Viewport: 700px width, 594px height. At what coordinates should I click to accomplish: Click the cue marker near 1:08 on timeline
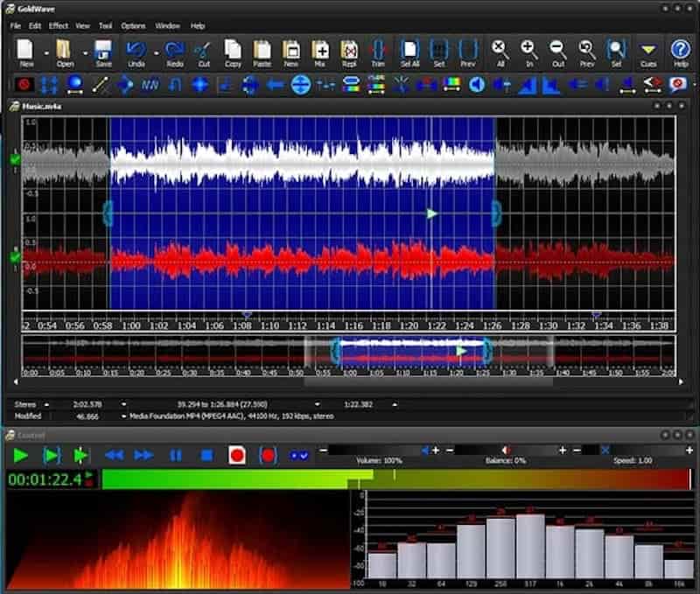pos(247,315)
